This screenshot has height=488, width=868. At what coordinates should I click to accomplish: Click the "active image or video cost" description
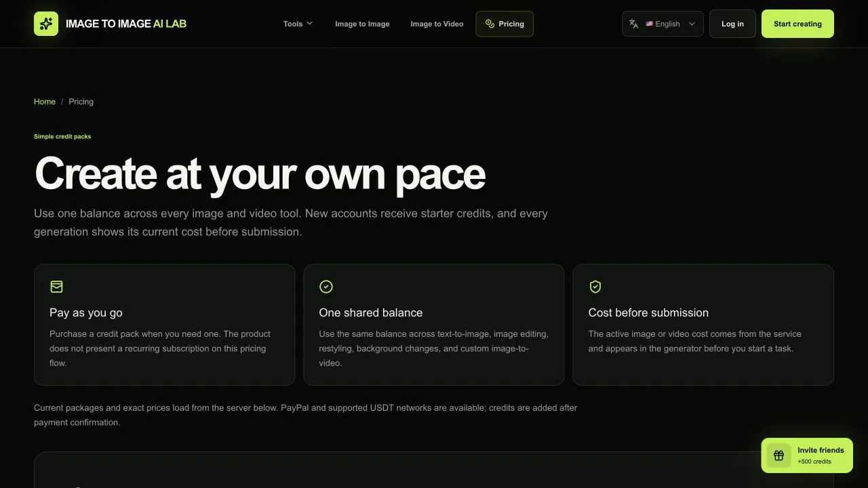point(695,341)
